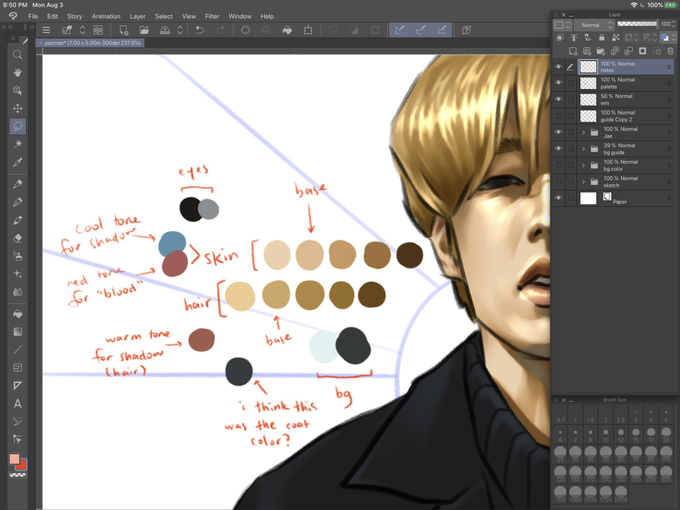This screenshot has width=680, height=510.
Task: Select the Auto Select magic wand tool
Action: [x=17, y=144]
